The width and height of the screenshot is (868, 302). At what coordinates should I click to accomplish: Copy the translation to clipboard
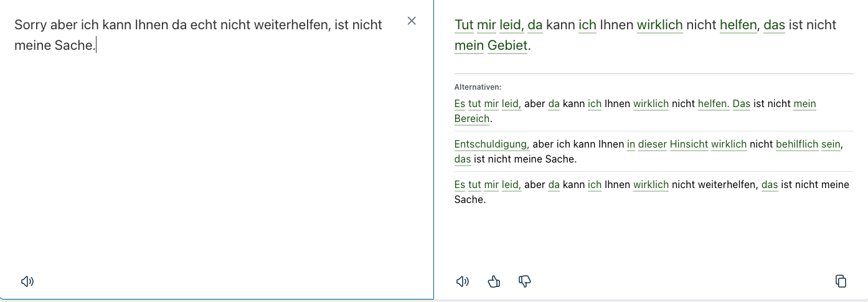841,281
